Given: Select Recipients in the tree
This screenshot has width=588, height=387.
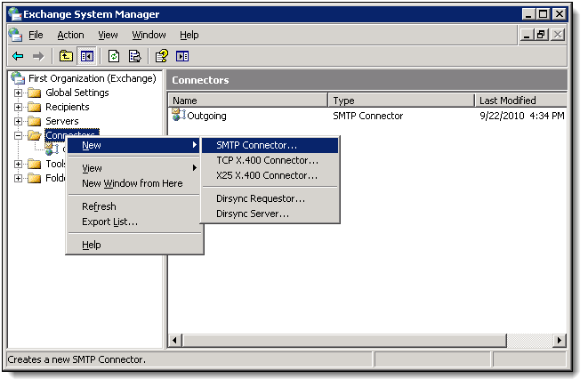Looking at the screenshot, I should (x=68, y=107).
